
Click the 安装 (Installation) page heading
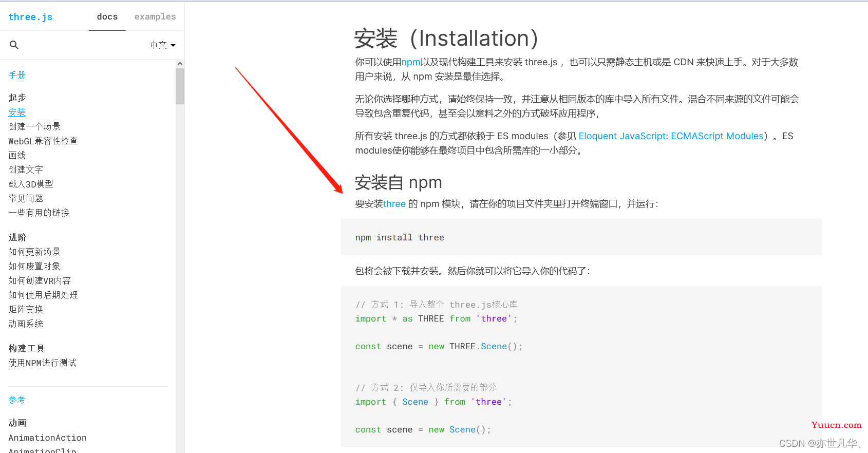click(x=446, y=39)
